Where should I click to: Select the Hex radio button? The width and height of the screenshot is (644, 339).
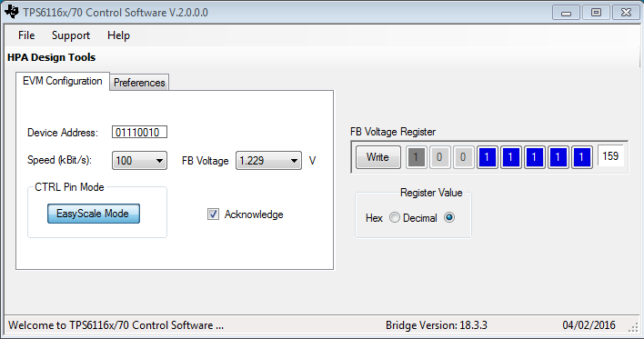click(x=394, y=217)
